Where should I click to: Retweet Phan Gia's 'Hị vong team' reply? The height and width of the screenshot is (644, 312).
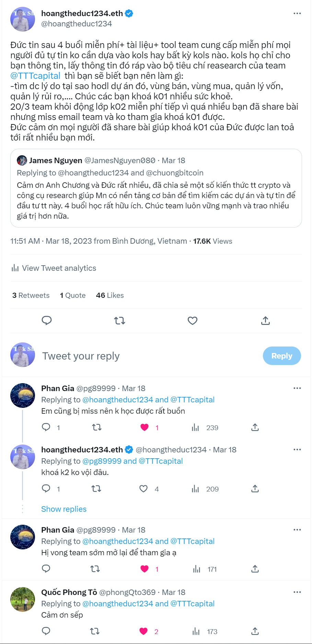(x=95, y=569)
